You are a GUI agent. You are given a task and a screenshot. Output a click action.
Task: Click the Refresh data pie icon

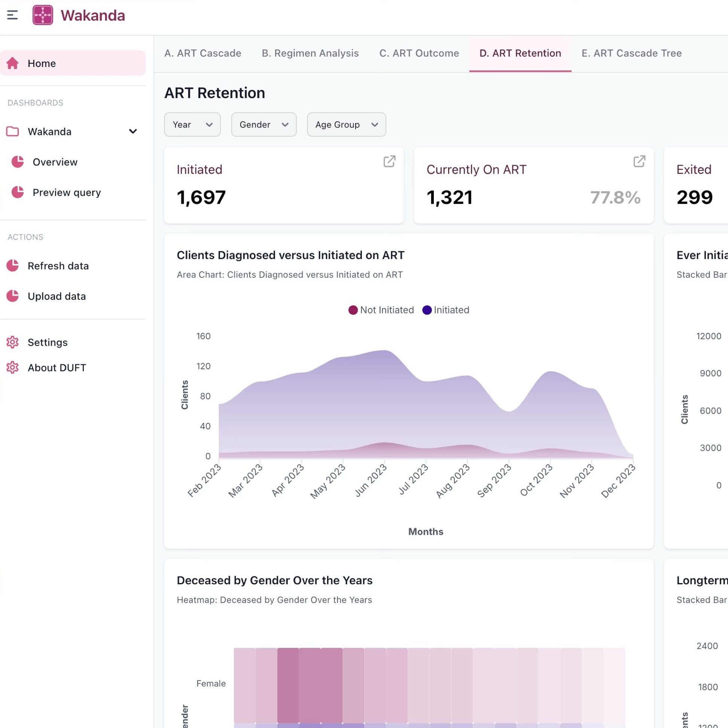pyautogui.click(x=12, y=266)
